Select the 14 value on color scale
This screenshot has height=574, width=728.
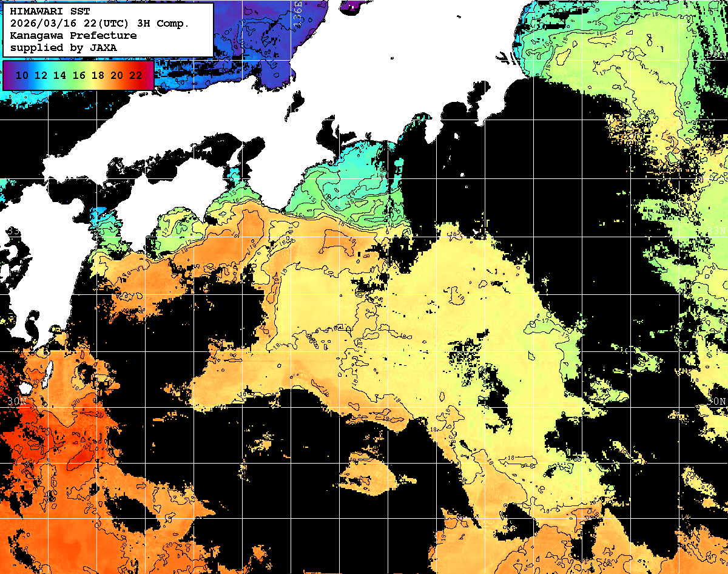[x=59, y=75]
